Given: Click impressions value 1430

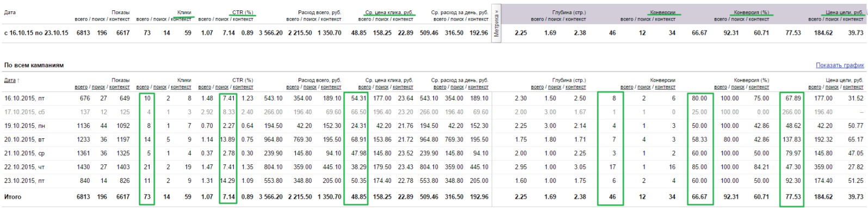Looking at the screenshot, I should [x=83, y=167].
